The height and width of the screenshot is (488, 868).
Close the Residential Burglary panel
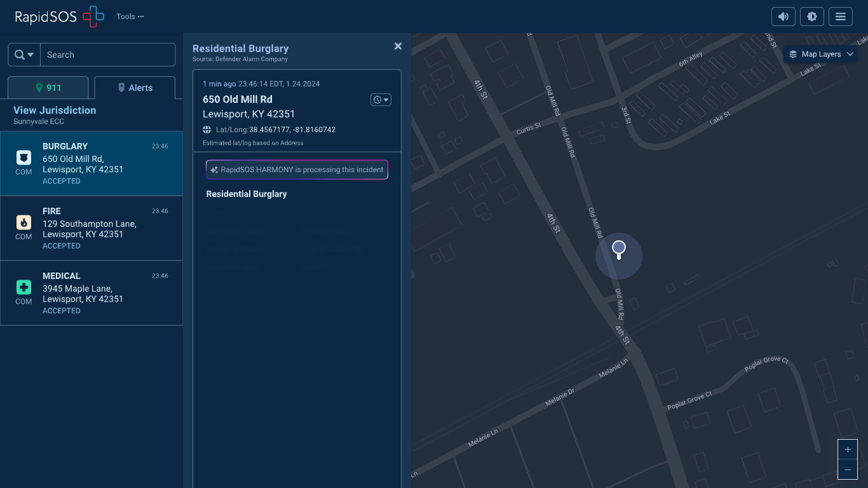point(398,46)
